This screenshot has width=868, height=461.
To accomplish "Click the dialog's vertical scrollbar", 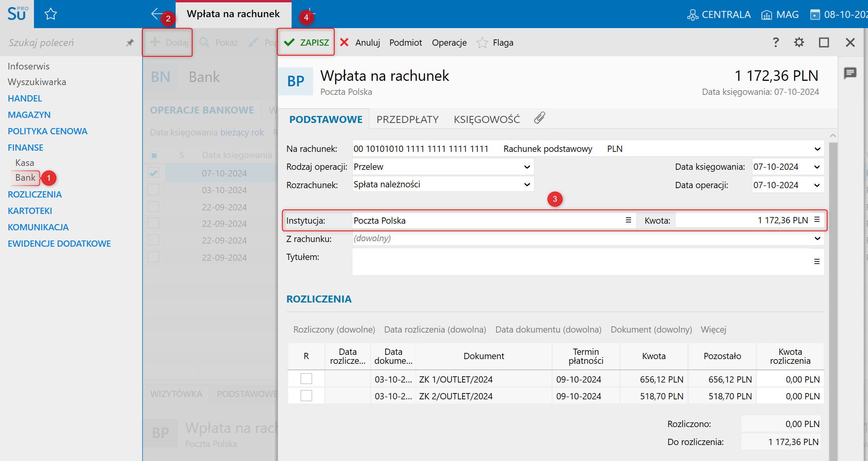I will [x=833, y=297].
